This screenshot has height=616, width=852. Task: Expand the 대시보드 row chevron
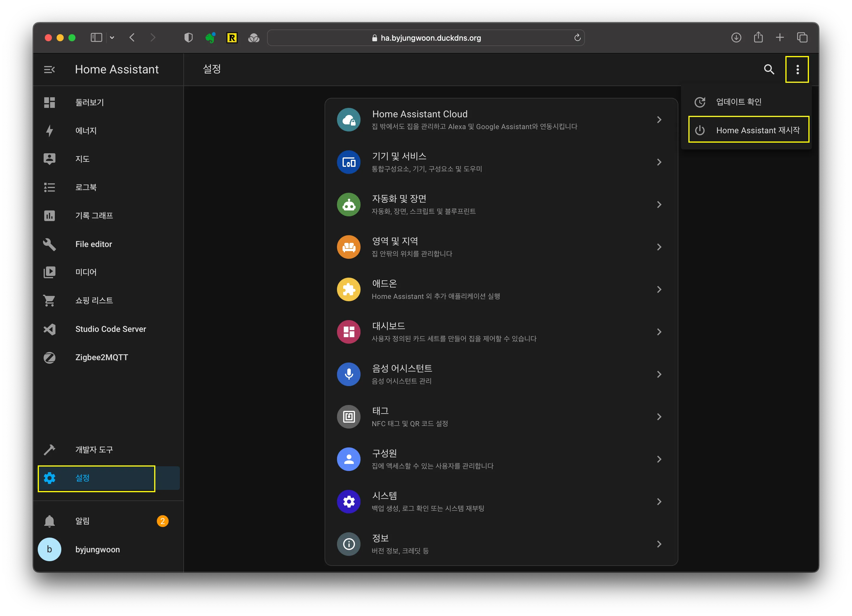(x=659, y=332)
